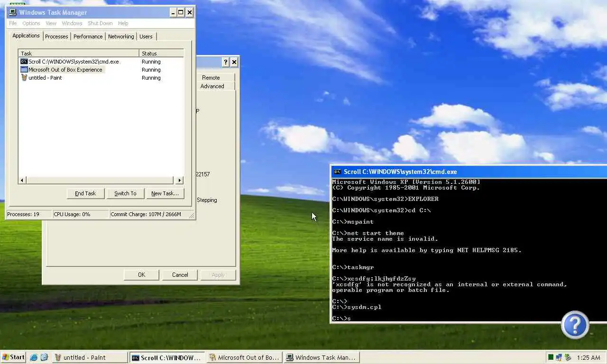This screenshot has height=364, width=607.
Task: Activate the cmd.exe taskbar button
Action: pos(167,357)
